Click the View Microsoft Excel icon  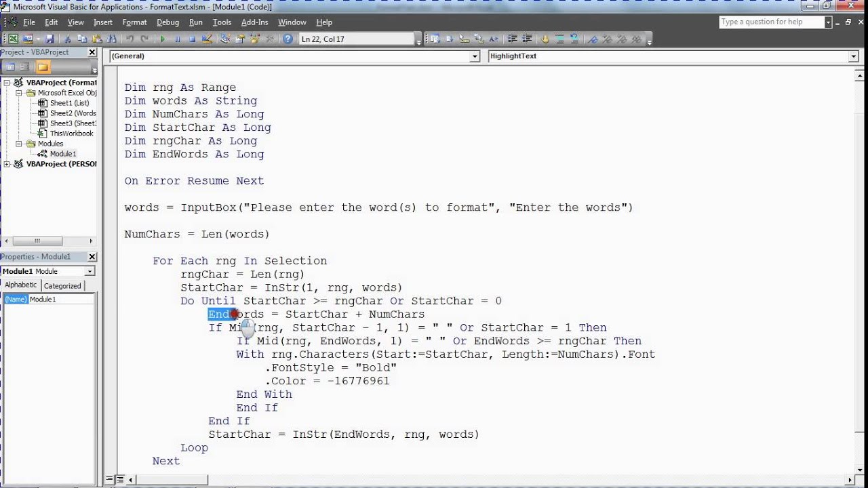[12, 39]
